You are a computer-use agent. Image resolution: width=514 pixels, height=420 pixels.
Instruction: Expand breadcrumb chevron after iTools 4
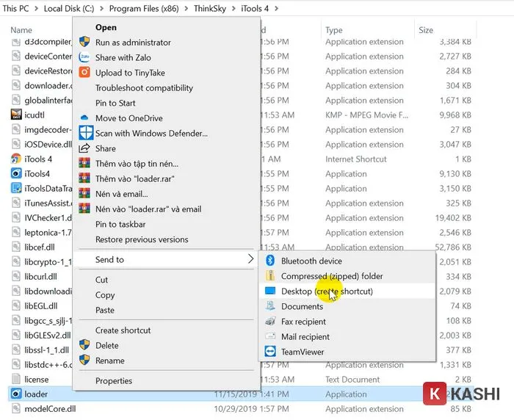(x=276, y=8)
